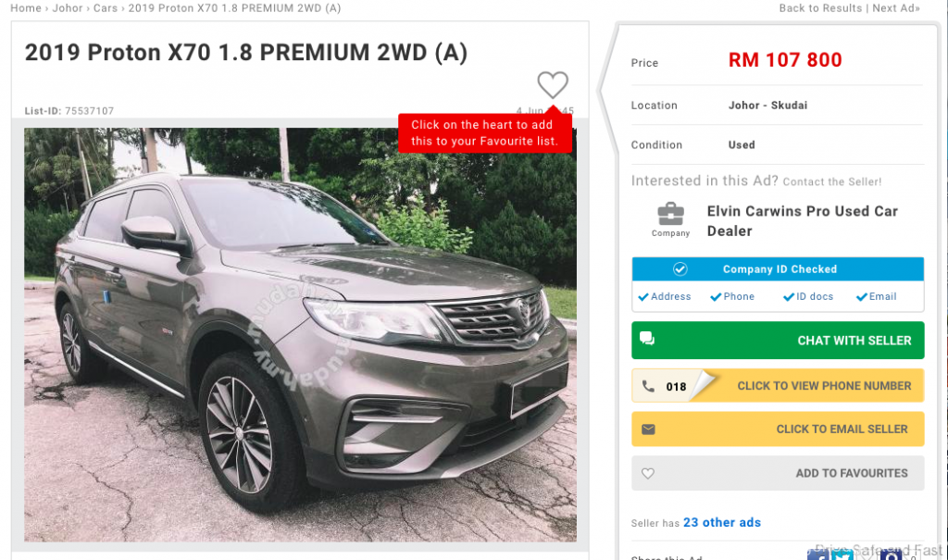This screenshot has width=948, height=560.
Task: Open the seller's 23 other ads
Action: pos(722,522)
